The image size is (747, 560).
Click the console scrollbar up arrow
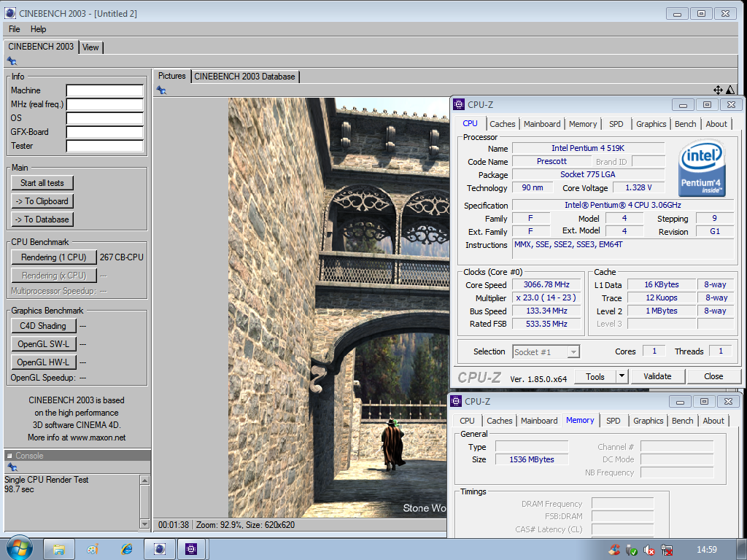click(145, 480)
